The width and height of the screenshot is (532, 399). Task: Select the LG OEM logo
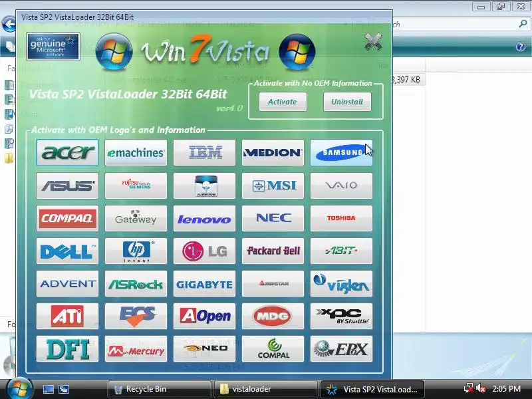(x=204, y=251)
